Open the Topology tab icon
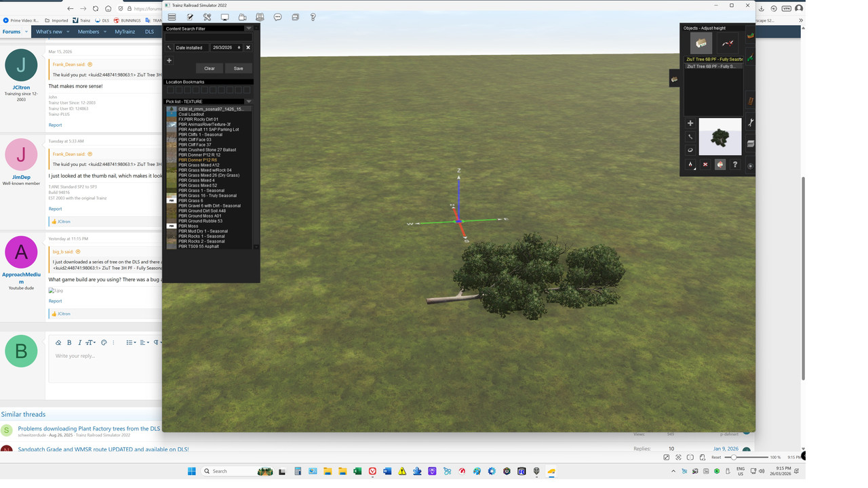This screenshot has width=868, height=488. click(751, 36)
